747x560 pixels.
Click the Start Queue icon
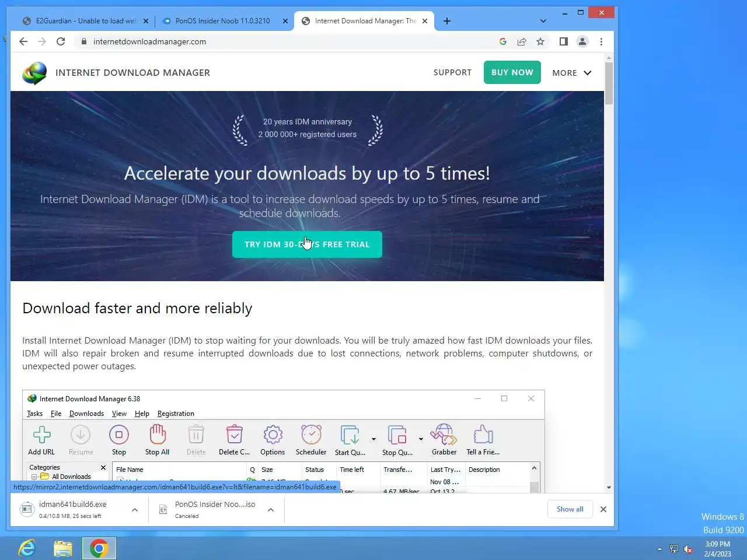350,435
